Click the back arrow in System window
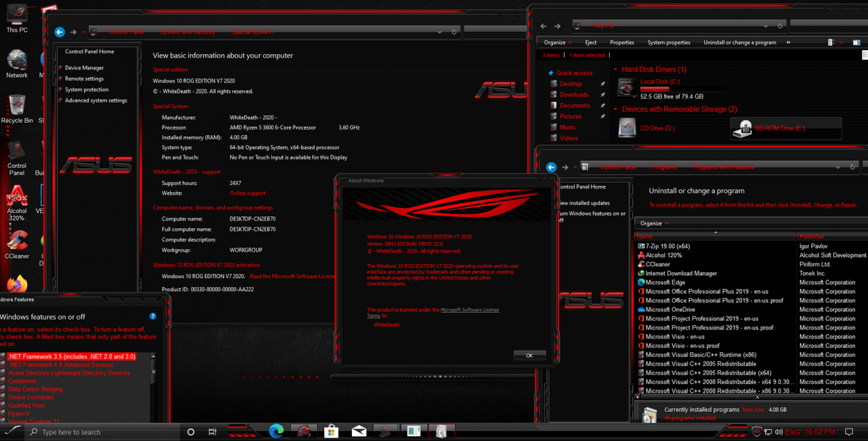 click(60, 32)
